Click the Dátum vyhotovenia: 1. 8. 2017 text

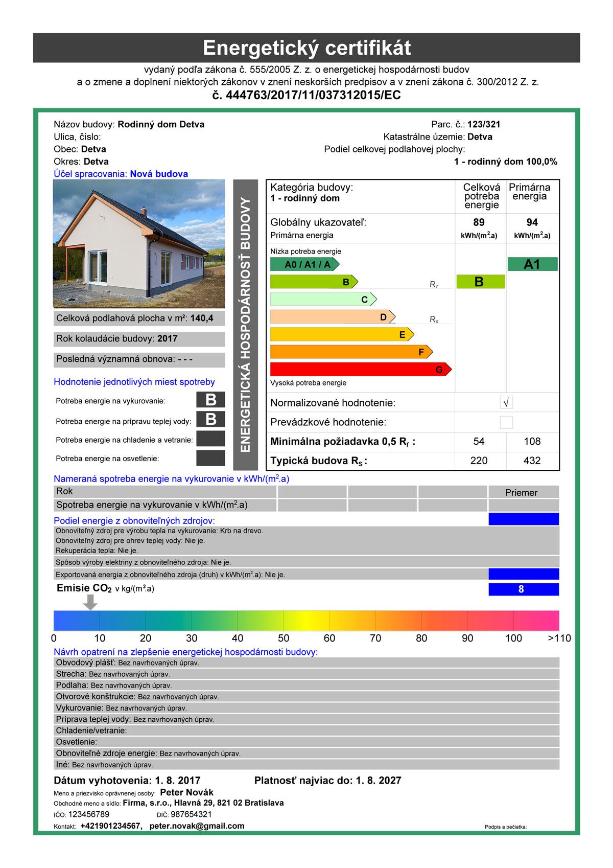(127, 781)
